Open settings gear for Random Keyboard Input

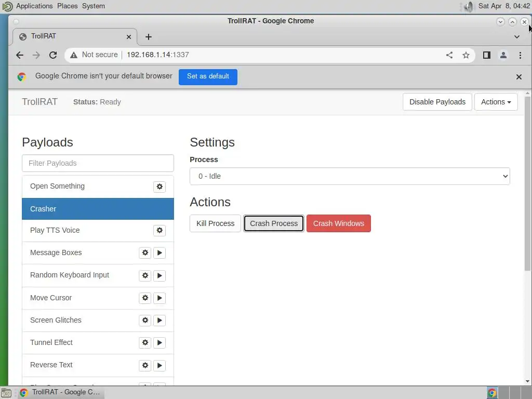(x=145, y=275)
